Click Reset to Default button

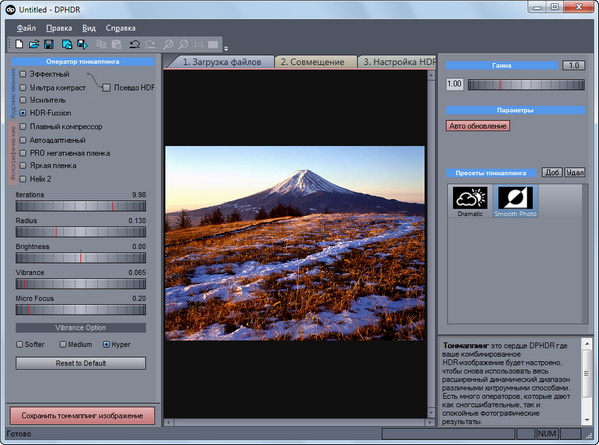(81, 363)
